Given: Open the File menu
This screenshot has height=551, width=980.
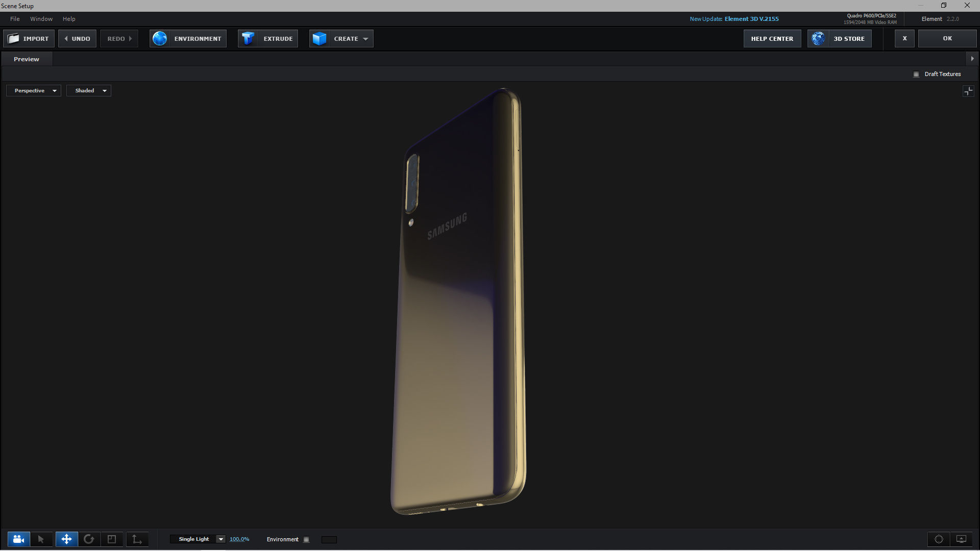Looking at the screenshot, I should click(15, 19).
